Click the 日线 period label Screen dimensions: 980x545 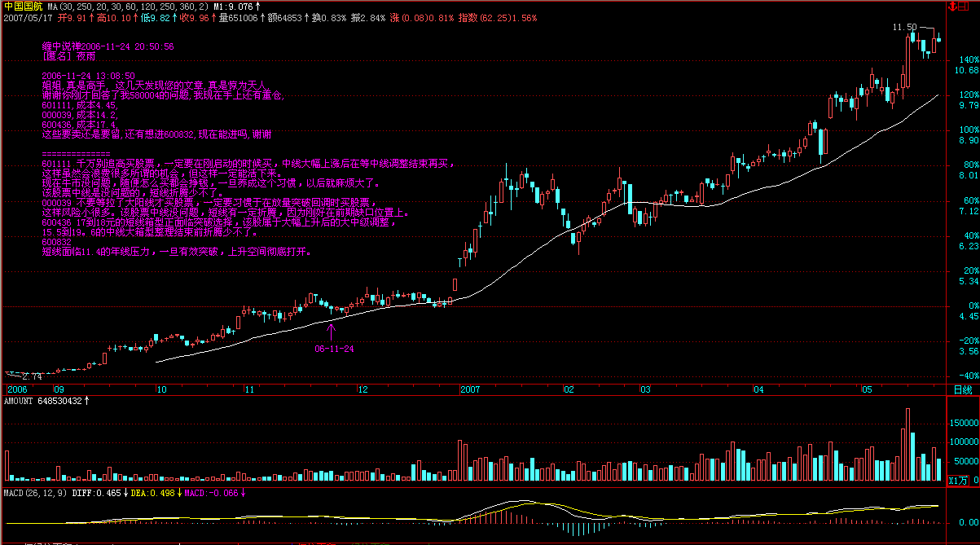(x=962, y=390)
